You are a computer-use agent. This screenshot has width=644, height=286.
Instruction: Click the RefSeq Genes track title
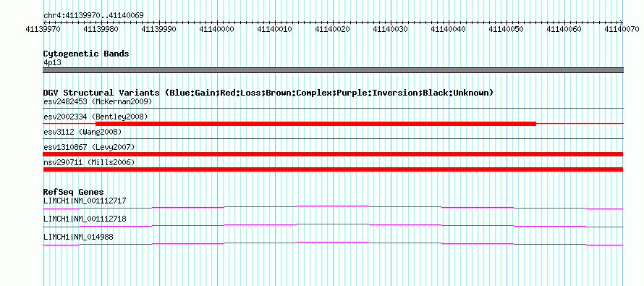point(74,192)
